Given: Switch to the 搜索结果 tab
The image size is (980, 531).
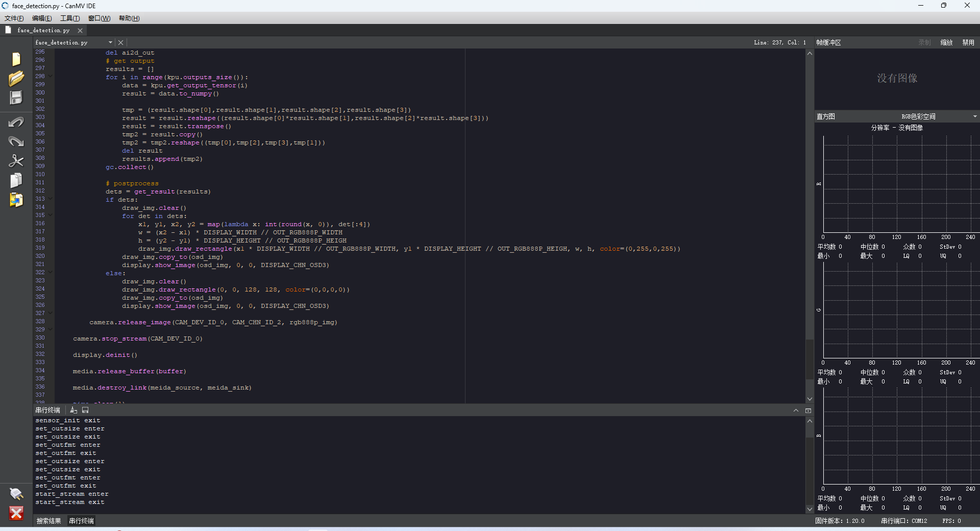Looking at the screenshot, I should (x=48, y=521).
